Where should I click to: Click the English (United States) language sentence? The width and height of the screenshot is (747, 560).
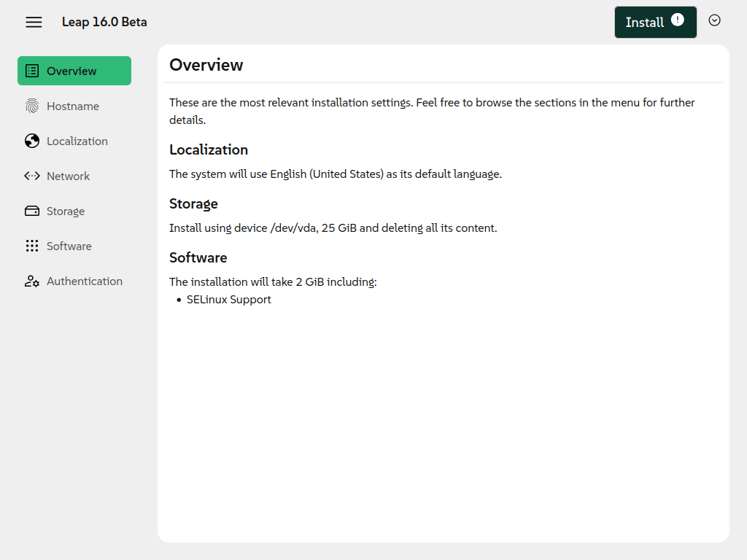tap(336, 174)
